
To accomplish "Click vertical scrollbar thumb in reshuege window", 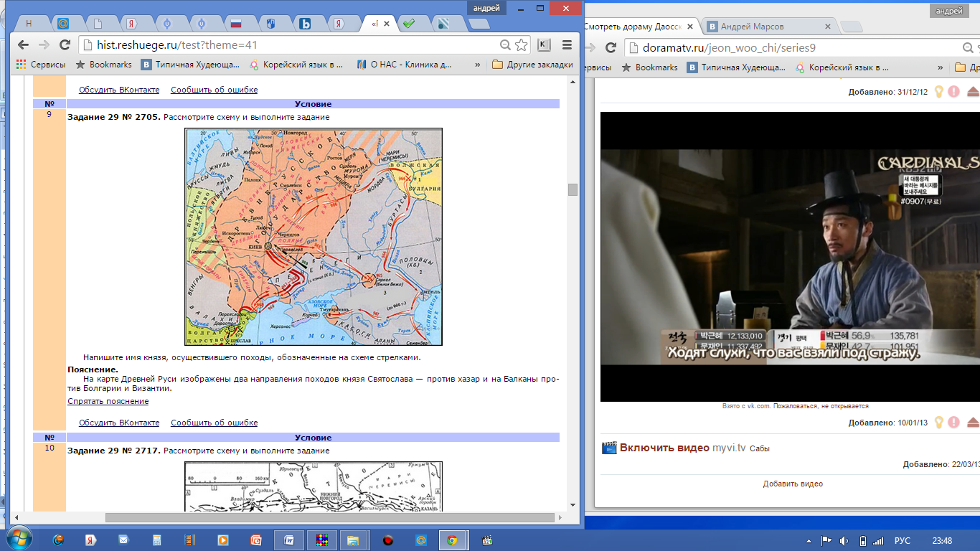I will click(573, 189).
